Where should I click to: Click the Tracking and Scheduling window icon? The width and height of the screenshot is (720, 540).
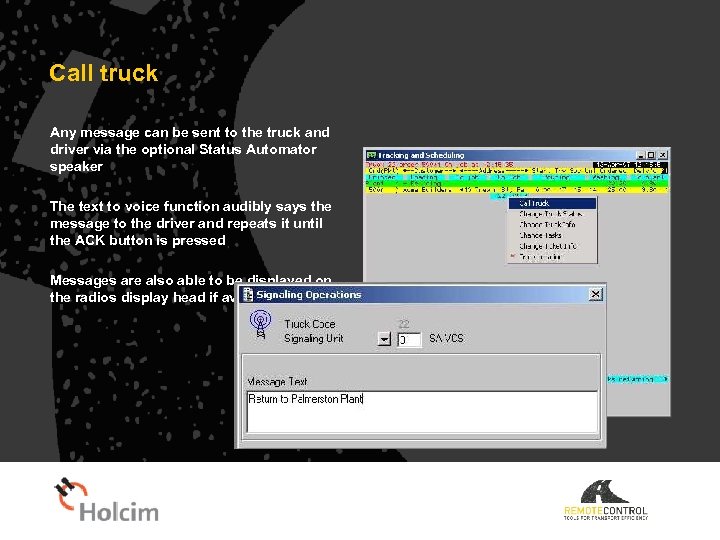pyautogui.click(x=371, y=155)
